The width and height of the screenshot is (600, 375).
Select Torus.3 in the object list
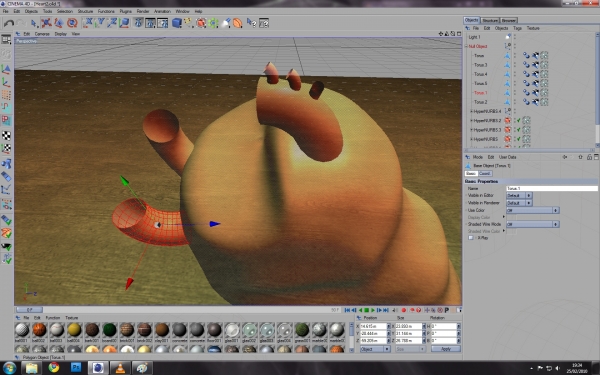(x=481, y=65)
